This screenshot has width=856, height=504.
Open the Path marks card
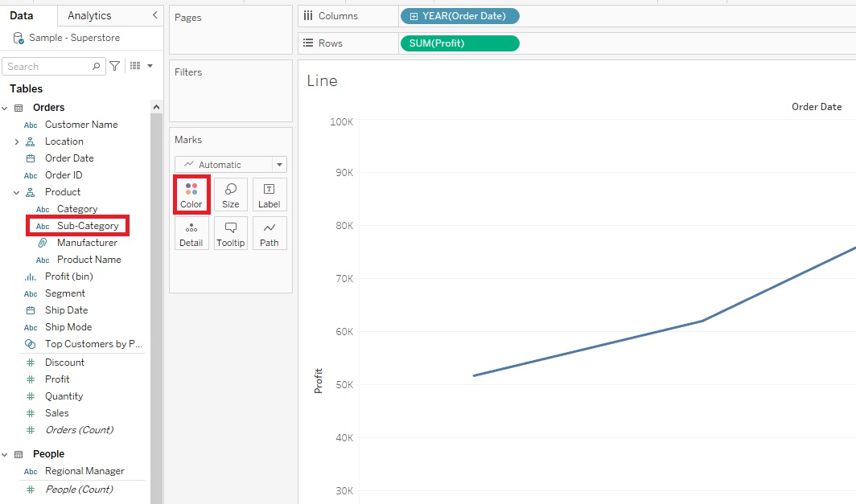tap(270, 233)
